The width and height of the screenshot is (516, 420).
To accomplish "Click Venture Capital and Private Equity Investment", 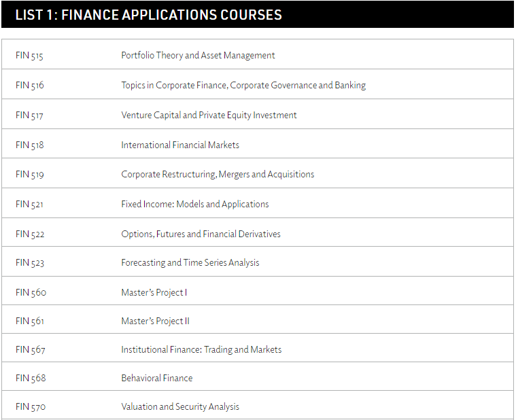I will (x=209, y=115).
